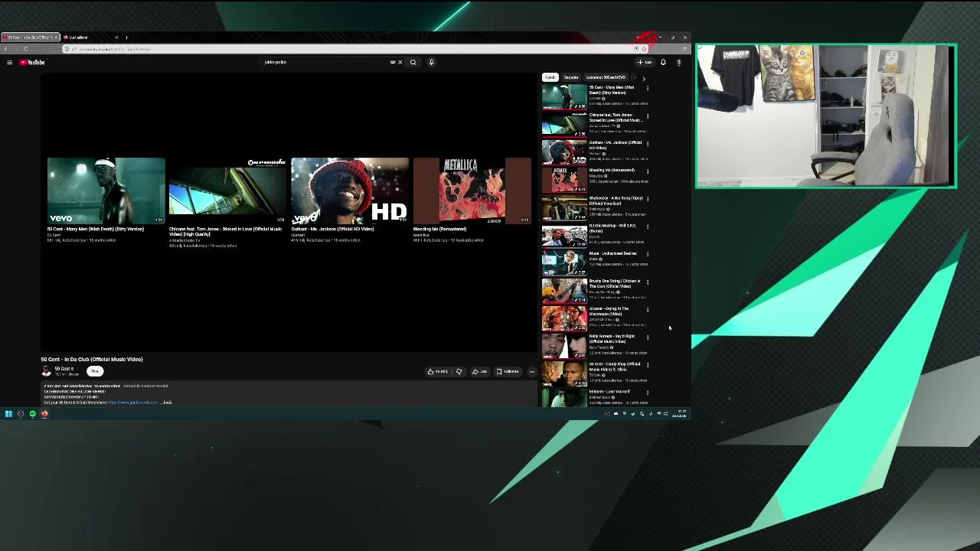Share the video via Jaa button
The image size is (980, 551).
480,372
